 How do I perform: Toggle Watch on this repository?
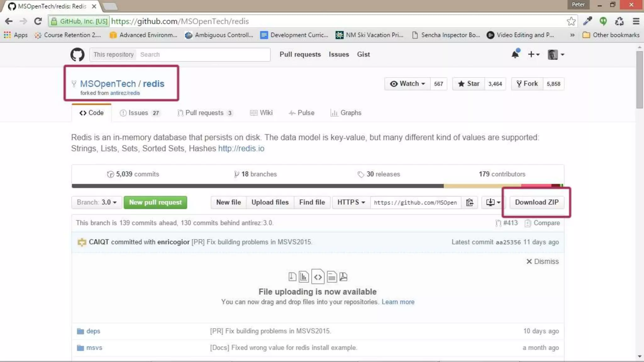point(407,84)
